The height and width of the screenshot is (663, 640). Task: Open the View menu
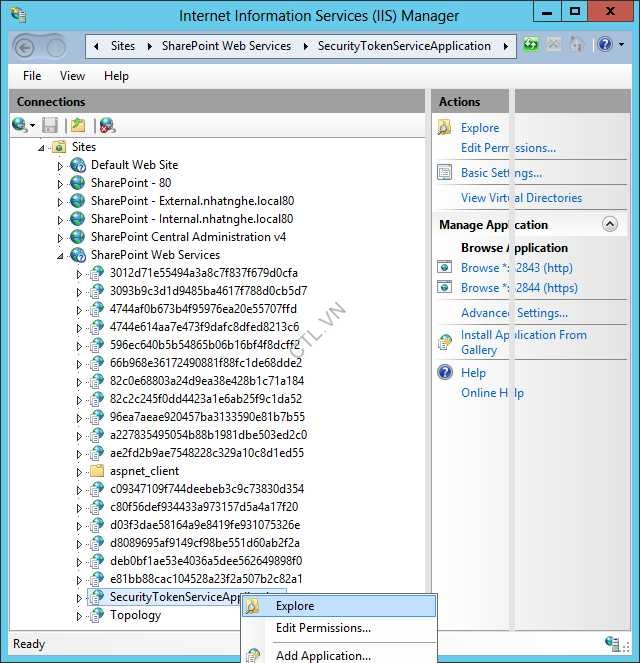(x=72, y=76)
